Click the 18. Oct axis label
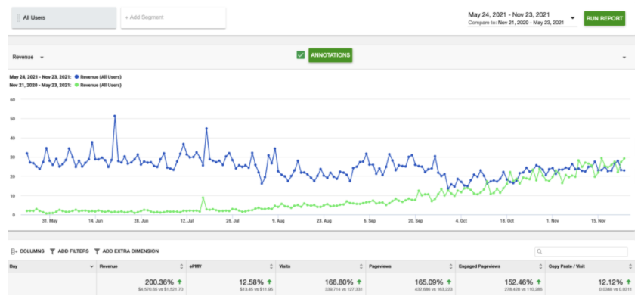This screenshot has width=644, height=302. coord(507,221)
